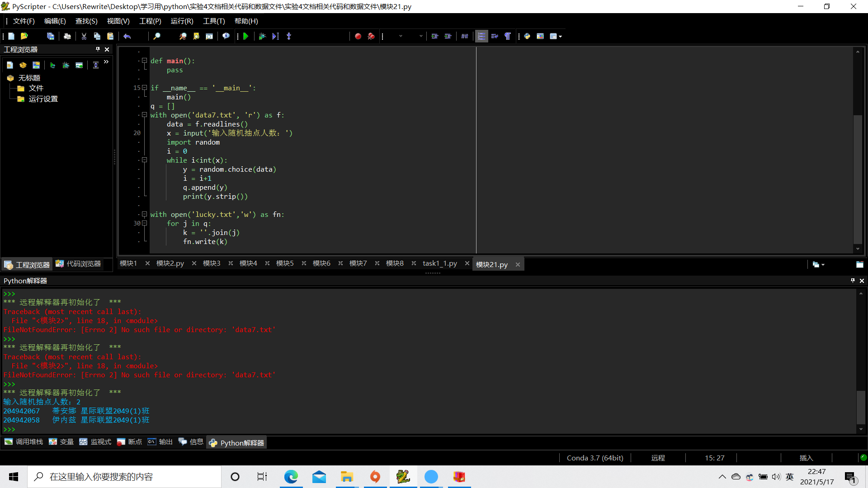This screenshot has height=488, width=868.
Task: Toggle word wrap toolbar button
Action: [495, 36]
